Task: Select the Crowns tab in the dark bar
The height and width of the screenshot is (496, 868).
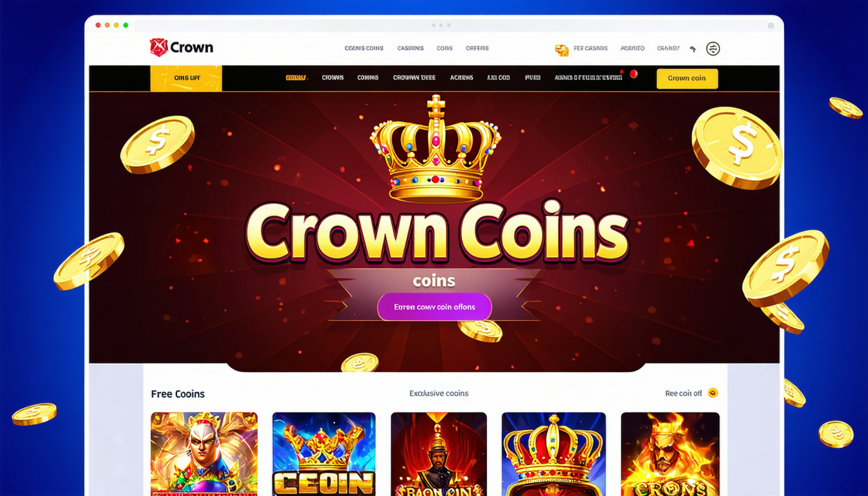Action: [333, 77]
